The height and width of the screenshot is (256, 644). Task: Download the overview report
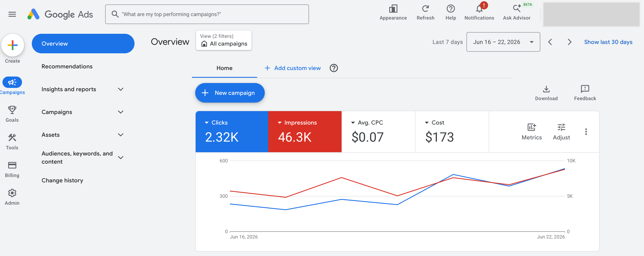(x=546, y=93)
